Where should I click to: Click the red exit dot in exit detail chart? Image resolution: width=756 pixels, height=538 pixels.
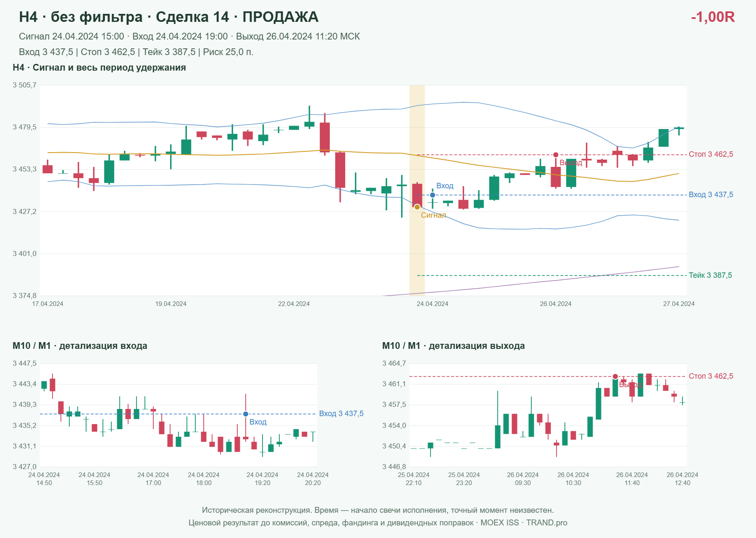coord(615,377)
